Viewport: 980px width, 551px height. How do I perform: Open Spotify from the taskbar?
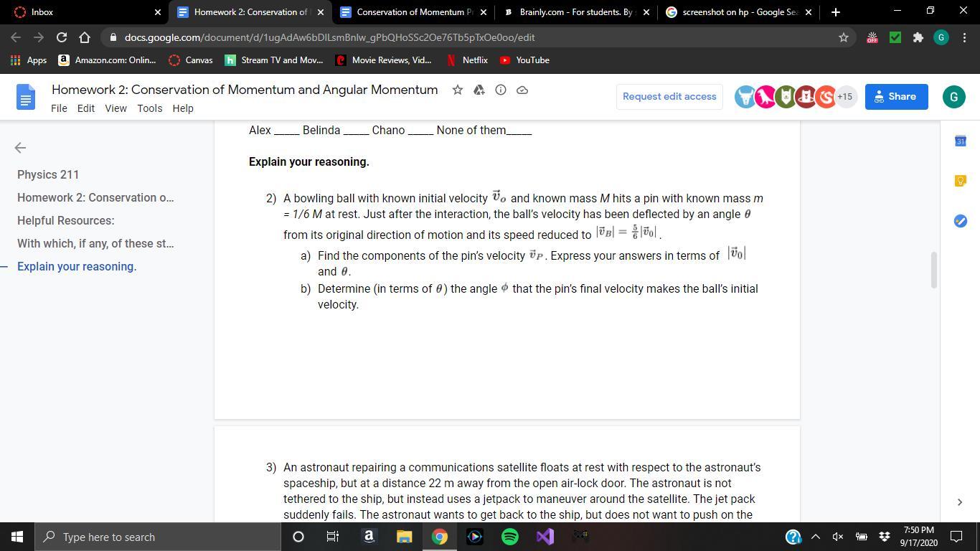tap(510, 537)
